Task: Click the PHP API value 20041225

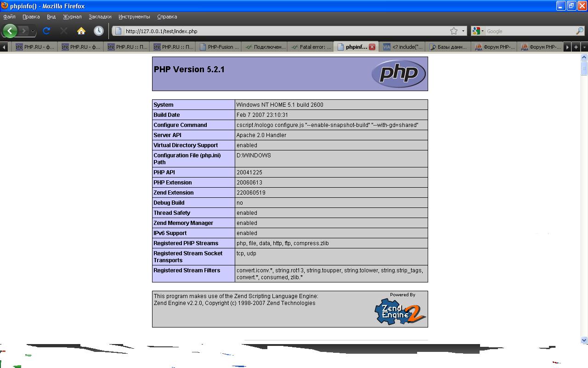Action: (249, 172)
